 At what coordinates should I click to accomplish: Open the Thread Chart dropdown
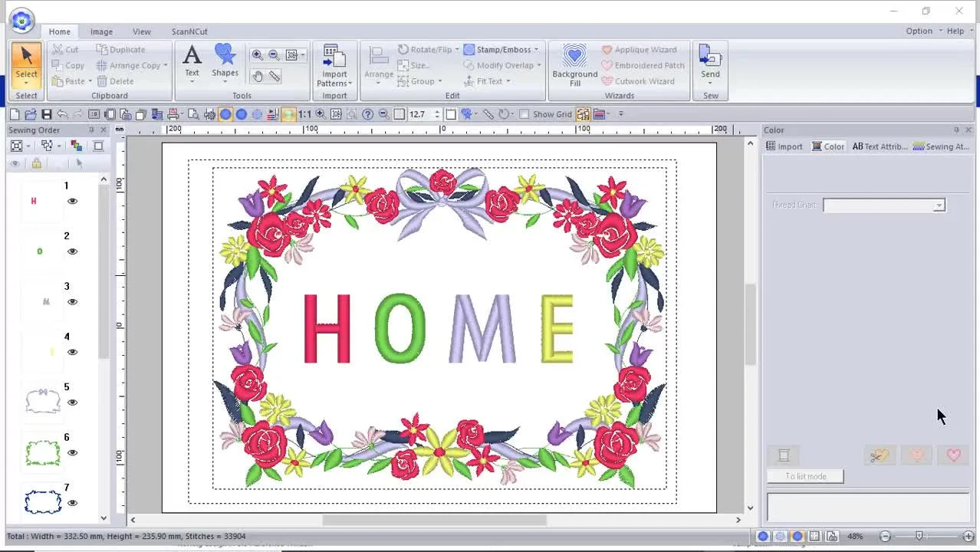[x=939, y=205]
